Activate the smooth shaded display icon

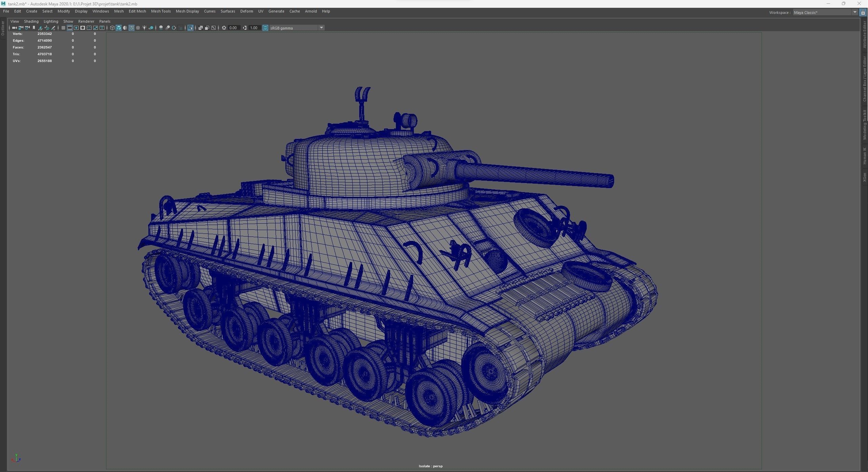pyautogui.click(x=118, y=28)
